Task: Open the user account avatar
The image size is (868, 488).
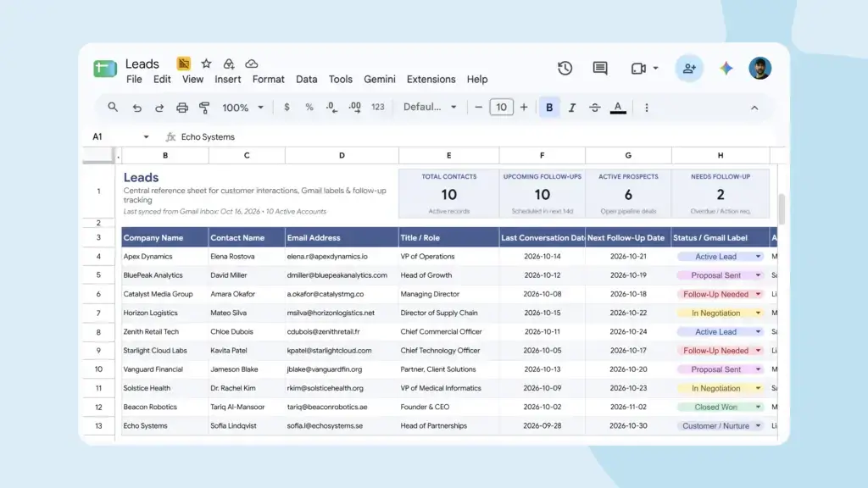Action: click(x=760, y=68)
